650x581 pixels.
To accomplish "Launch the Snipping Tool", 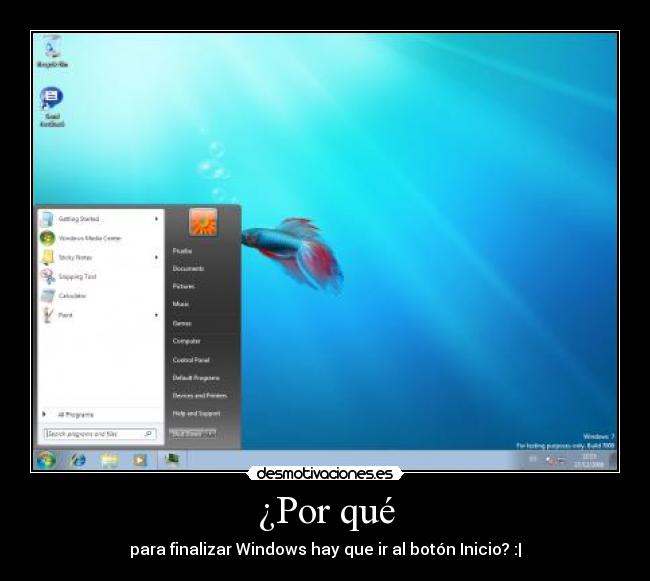I will pos(100,276).
